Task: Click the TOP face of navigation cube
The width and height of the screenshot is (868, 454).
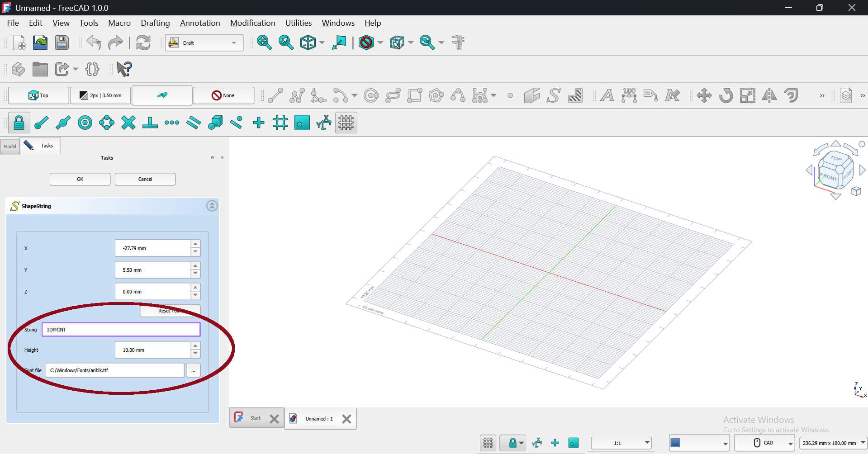Action: click(836, 158)
